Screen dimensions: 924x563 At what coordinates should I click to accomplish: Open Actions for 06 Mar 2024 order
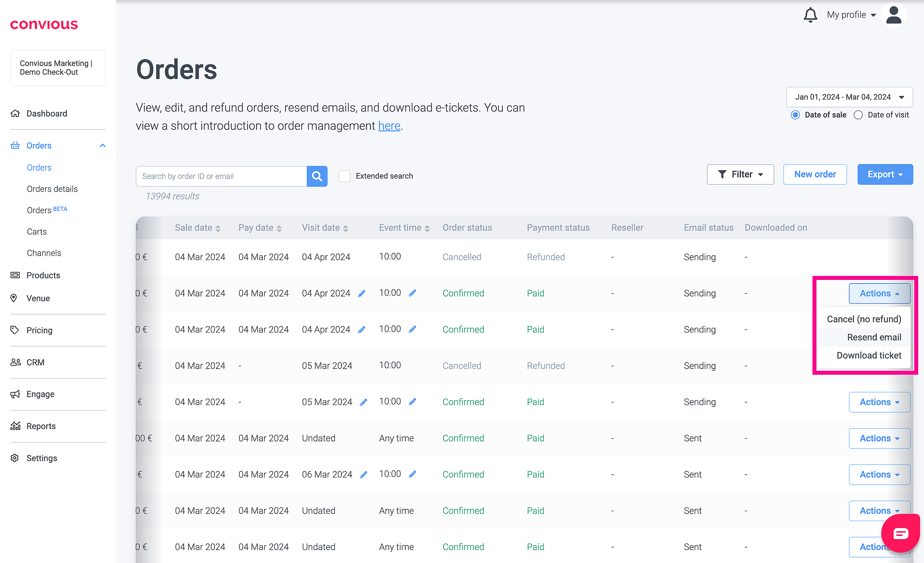[879, 475]
